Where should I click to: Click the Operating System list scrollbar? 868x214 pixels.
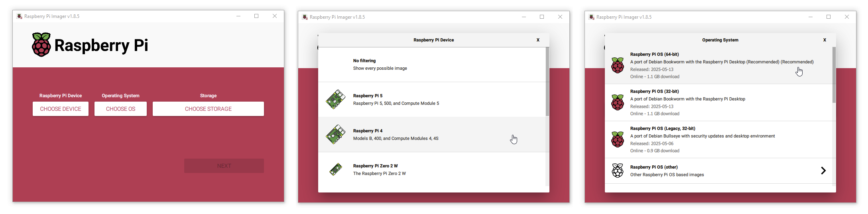coord(834,75)
